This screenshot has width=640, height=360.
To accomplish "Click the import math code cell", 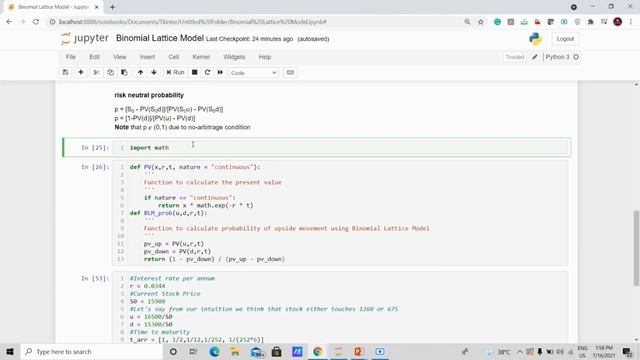I will [x=340, y=147].
